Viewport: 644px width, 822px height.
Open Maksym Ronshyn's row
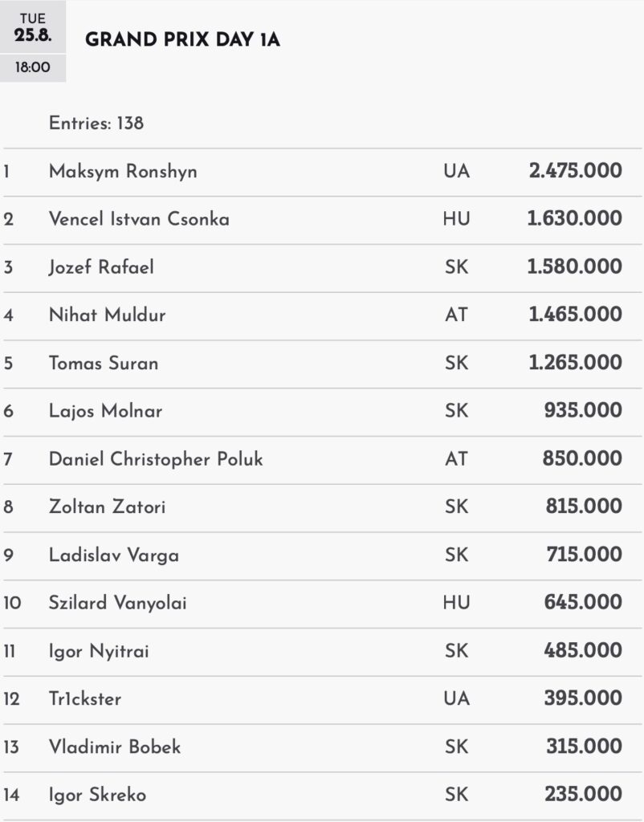pyautogui.click(x=322, y=172)
